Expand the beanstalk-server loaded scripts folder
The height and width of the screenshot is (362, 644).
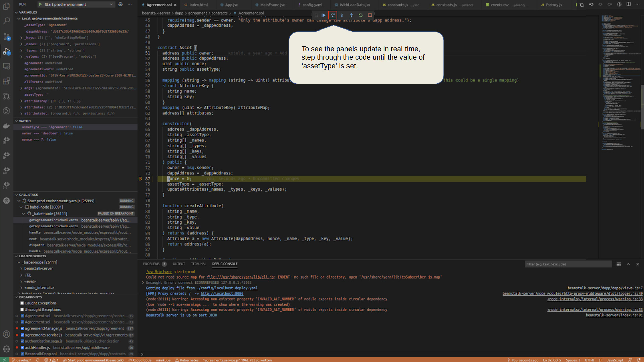pyautogui.click(x=38, y=269)
